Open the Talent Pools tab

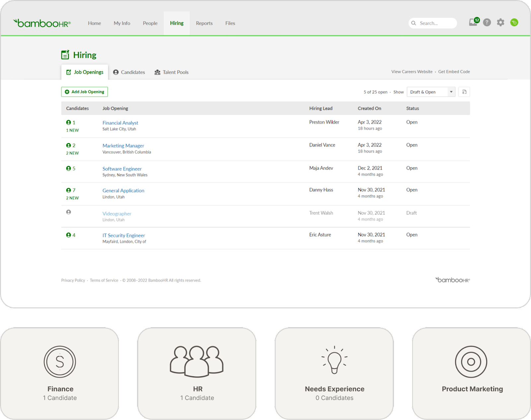pos(172,72)
